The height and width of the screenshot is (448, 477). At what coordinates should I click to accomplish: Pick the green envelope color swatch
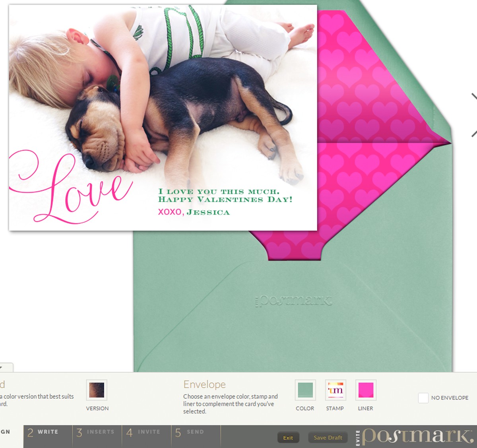[x=305, y=390]
